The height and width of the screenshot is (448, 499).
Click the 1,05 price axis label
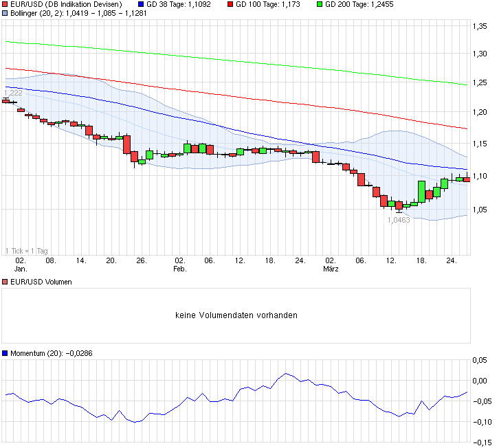[480, 210]
